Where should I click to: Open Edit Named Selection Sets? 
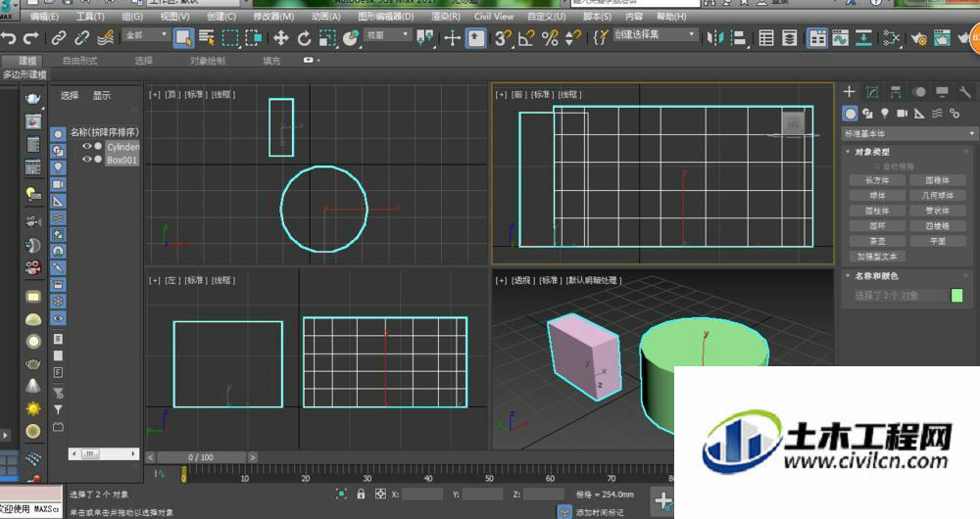[600, 38]
